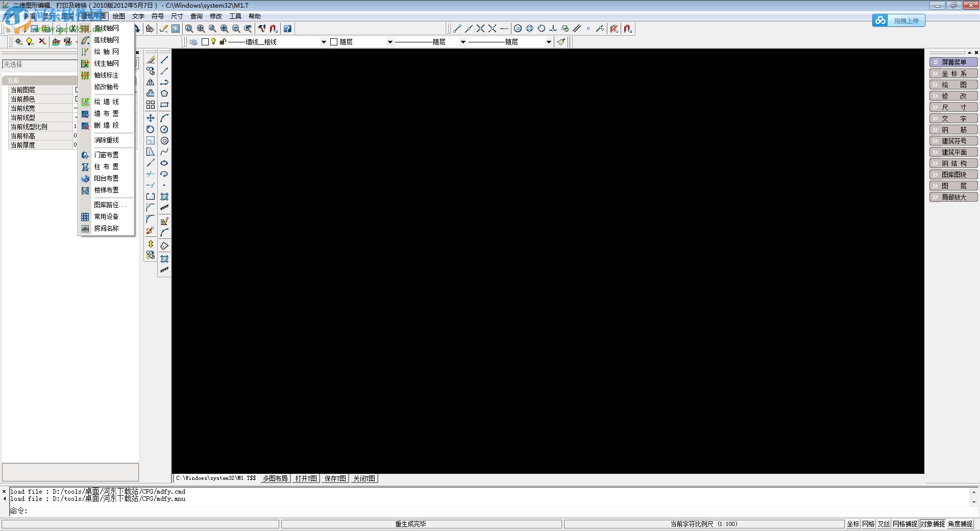Toggle the 叉丝 status bar button
The height and width of the screenshot is (531, 980).
pos(884,524)
